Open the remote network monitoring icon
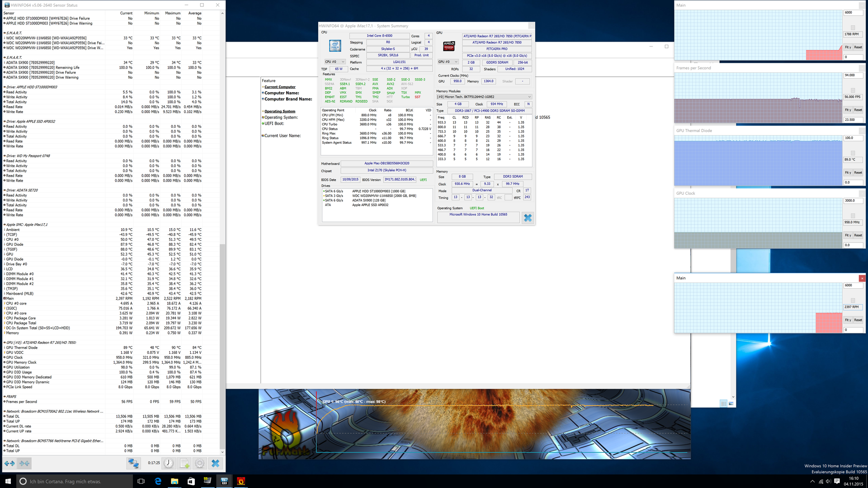Viewport: 868px width, 488px height. pyautogui.click(x=133, y=463)
